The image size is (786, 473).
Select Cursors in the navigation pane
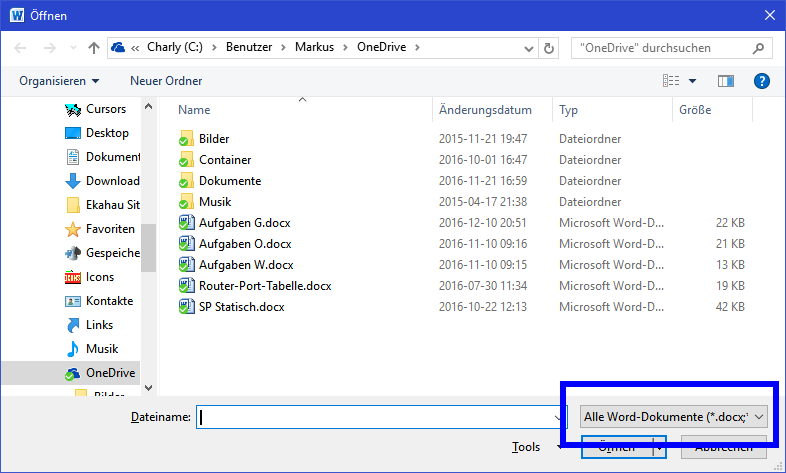click(95, 109)
